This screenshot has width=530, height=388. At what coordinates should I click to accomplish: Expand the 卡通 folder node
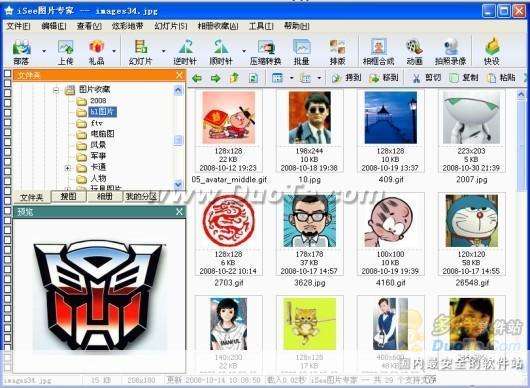pos(68,168)
